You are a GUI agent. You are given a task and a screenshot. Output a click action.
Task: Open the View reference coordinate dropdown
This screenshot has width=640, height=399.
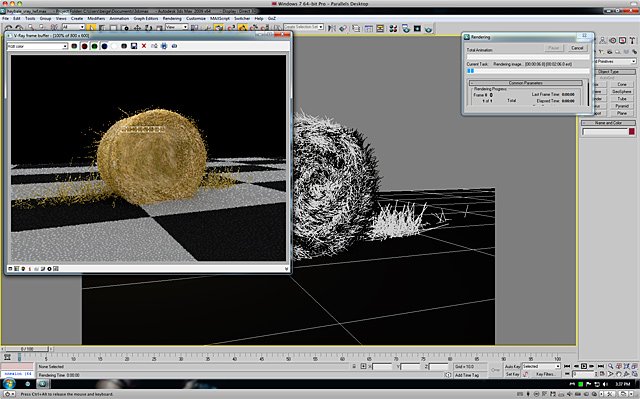pyautogui.click(x=176, y=27)
